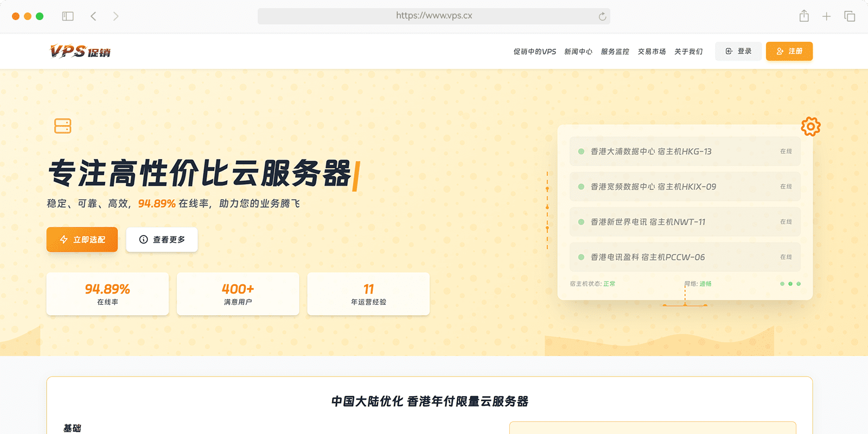
Task: Toggle the browser sidebar icon
Action: (68, 16)
